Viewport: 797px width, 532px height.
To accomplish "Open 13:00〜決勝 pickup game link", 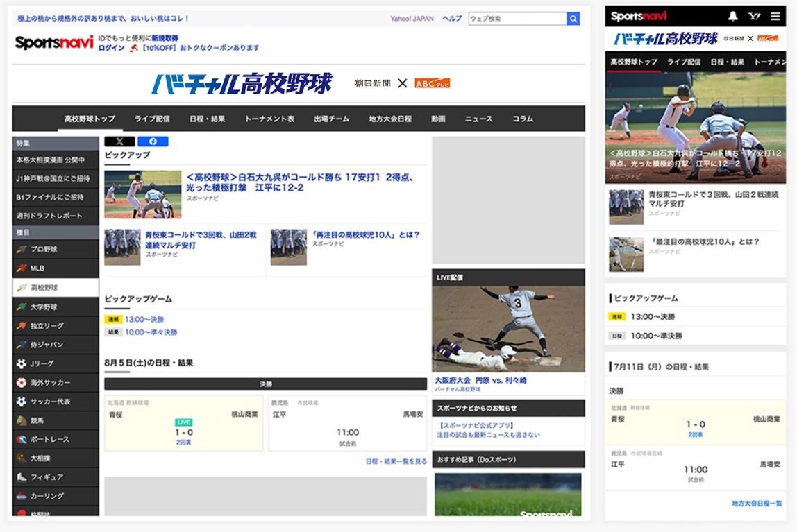I will pyautogui.click(x=144, y=319).
